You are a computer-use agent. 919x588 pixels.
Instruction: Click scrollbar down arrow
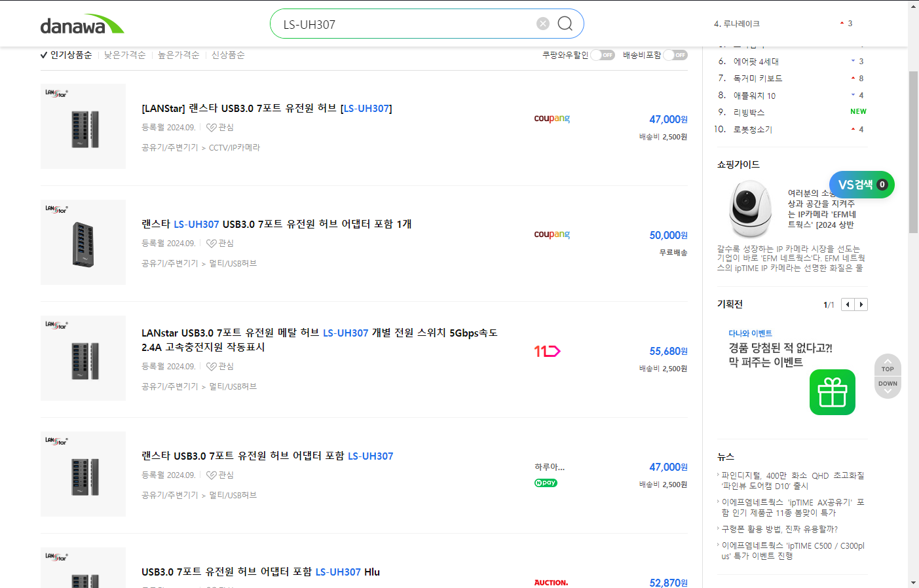click(913, 582)
